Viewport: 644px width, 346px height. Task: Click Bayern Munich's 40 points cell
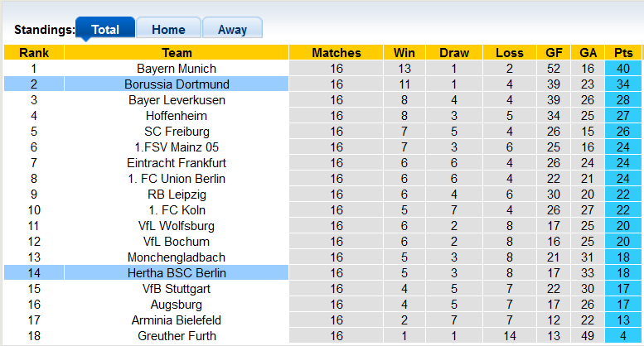(623, 69)
